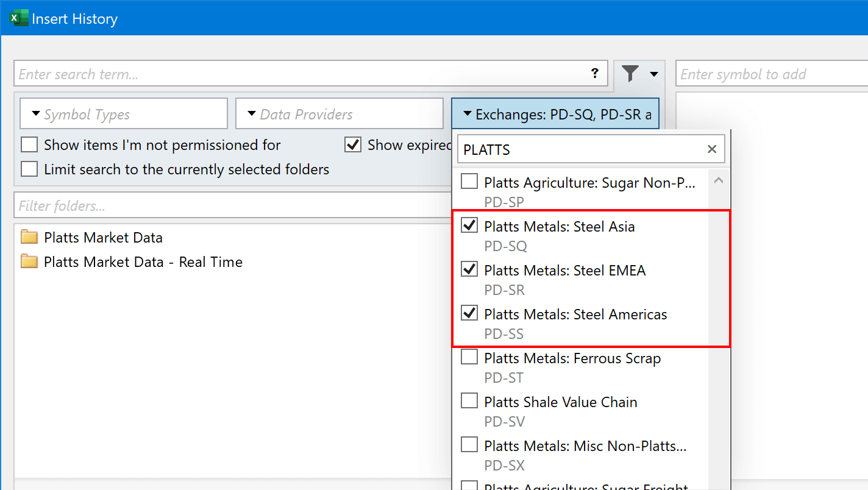Open the search help question mark
Image resolution: width=868 pixels, height=490 pixels.
[x=595, y=74]
